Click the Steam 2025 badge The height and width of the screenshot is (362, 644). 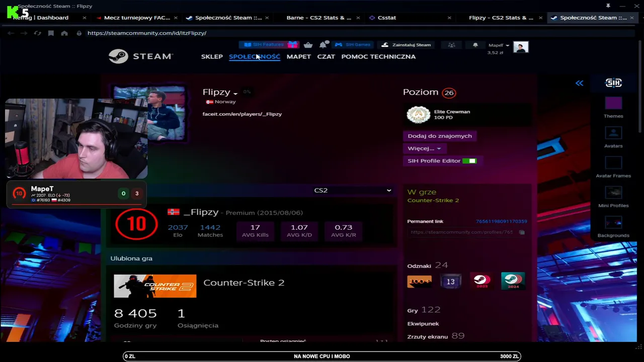point(481,281)
